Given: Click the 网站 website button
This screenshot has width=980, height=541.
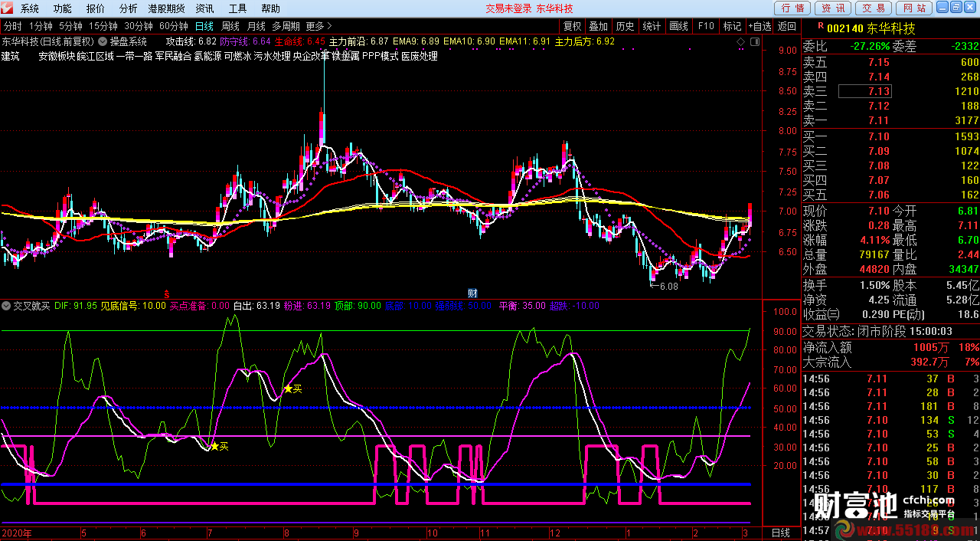Looking at the screenshot, I should point(913,8).
